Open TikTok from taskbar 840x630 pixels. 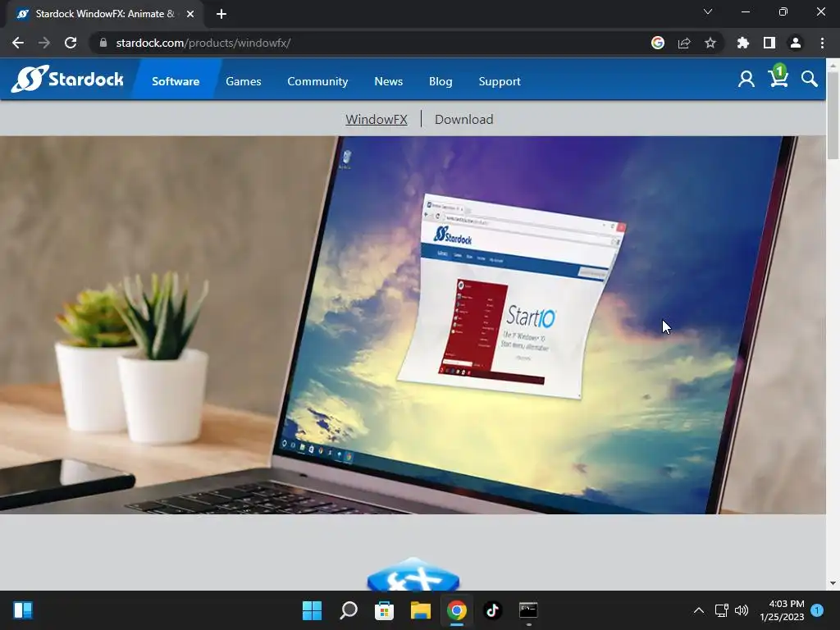click(x=492, y=610)
